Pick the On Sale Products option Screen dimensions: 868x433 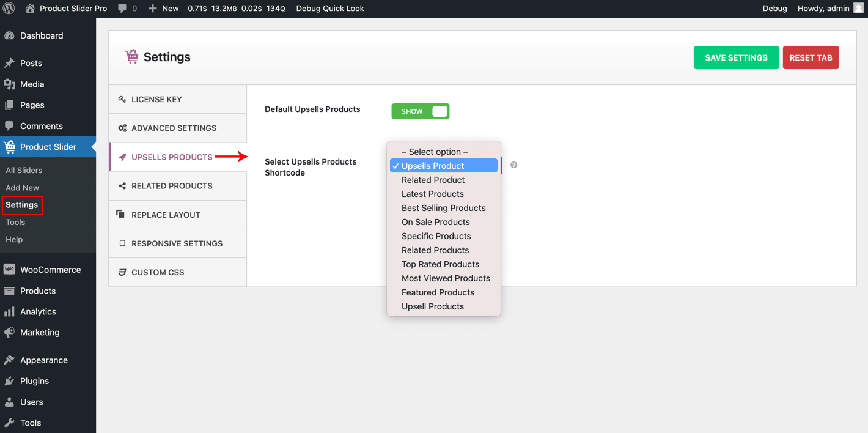click(x=435, y=222)
